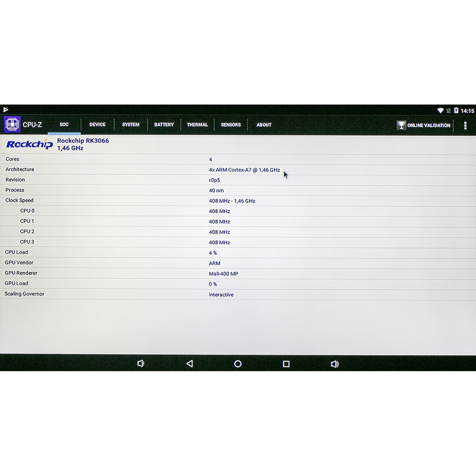The width and height of the screenshot is (476, 476).
Task: Click the CPU Load label
Action: click(16, 252)
